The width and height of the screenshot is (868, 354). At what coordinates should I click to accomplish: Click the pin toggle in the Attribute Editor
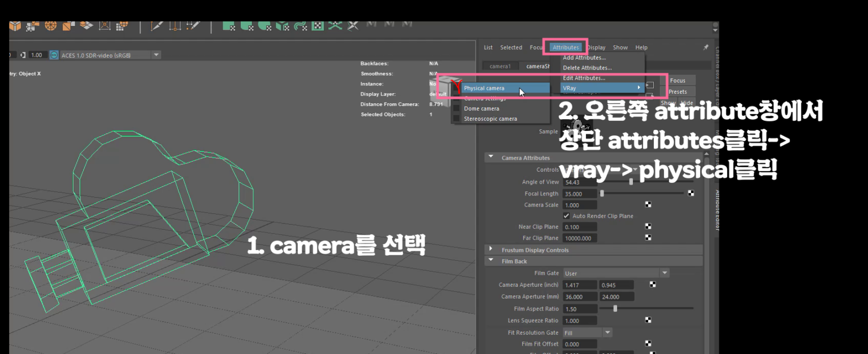(705, 47)
